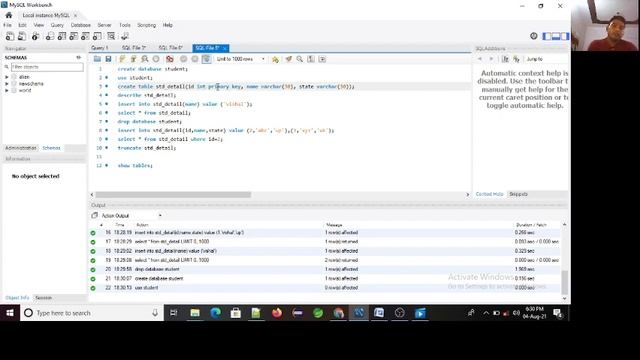Open the Scripting menu
The image size is (640, 360).
[147, 25]
